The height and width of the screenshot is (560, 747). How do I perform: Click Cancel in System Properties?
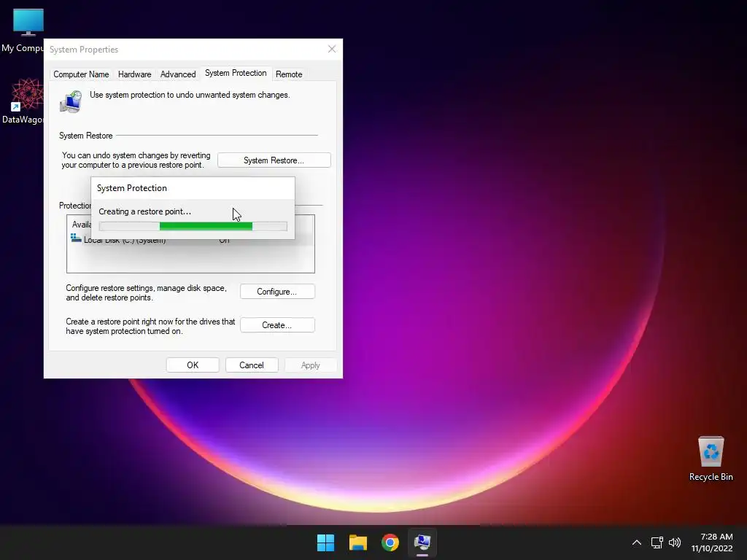click(x=252, y=365)
